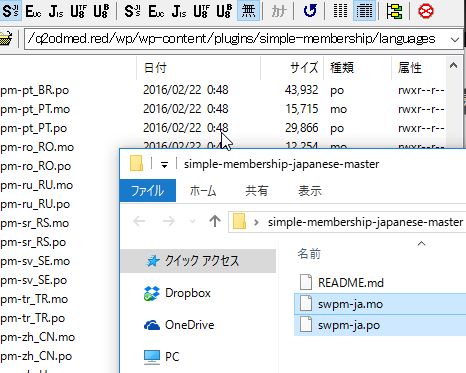Open the ホーム ribbon tab
Screen dimensions: 466x373
point(203,191)
